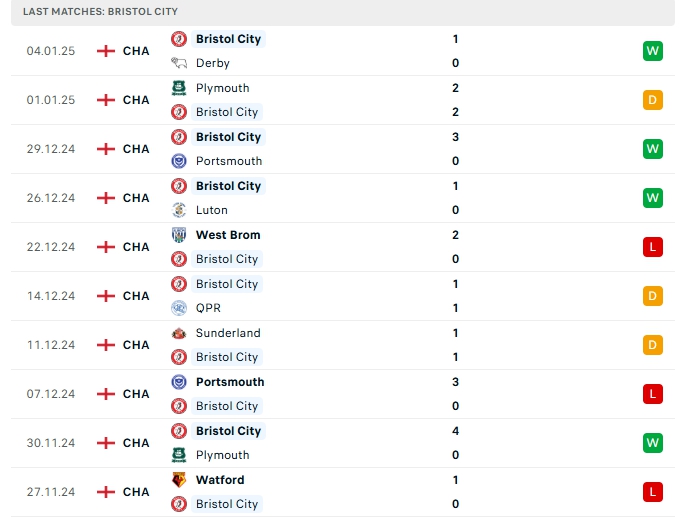Click England flag on 04.01.25 row

tap(106, 51)
